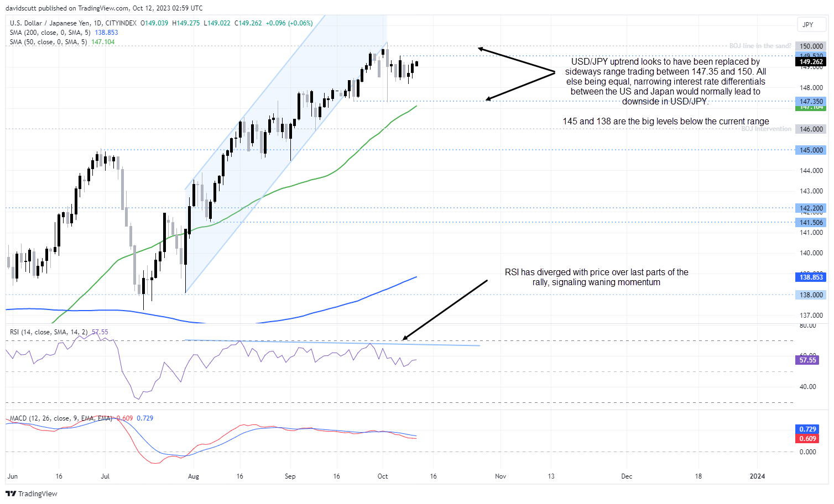This screenshot has width=834, height=504.
Task: Click the 145.000 price level label
Action: click(x=811, y=150)
